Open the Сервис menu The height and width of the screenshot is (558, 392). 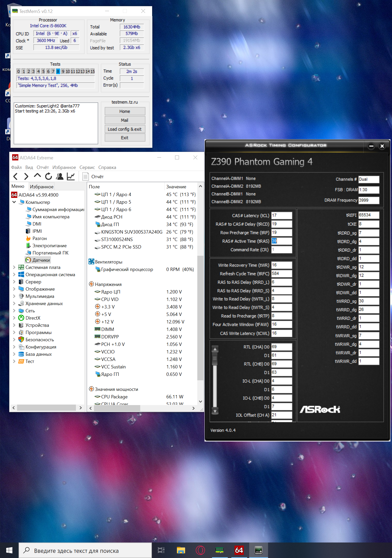[87, 167]
